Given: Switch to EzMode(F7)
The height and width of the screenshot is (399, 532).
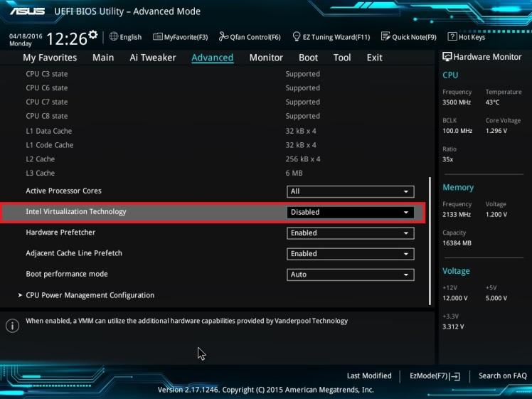Looking at the screenshot, I should coord(435,376).
